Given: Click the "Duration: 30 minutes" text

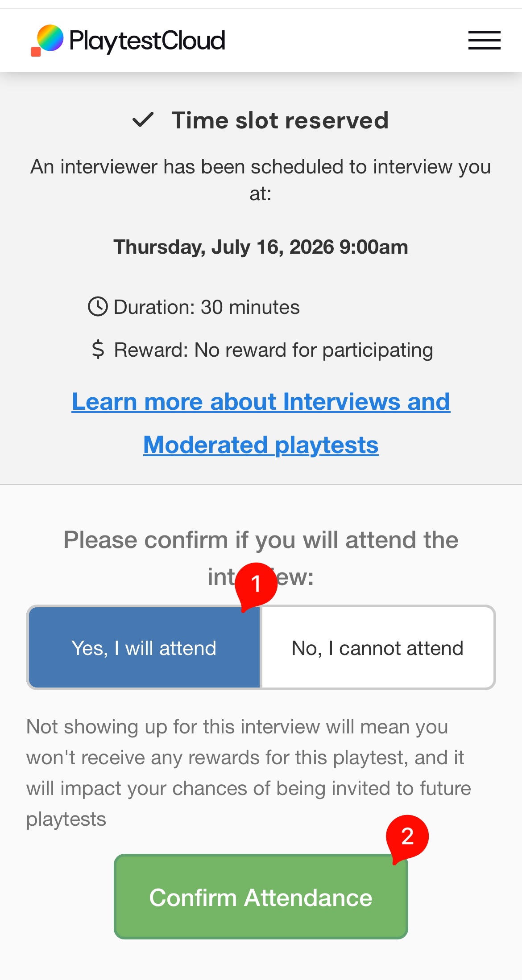Looking at the screenshot, I should pos(207,307).
